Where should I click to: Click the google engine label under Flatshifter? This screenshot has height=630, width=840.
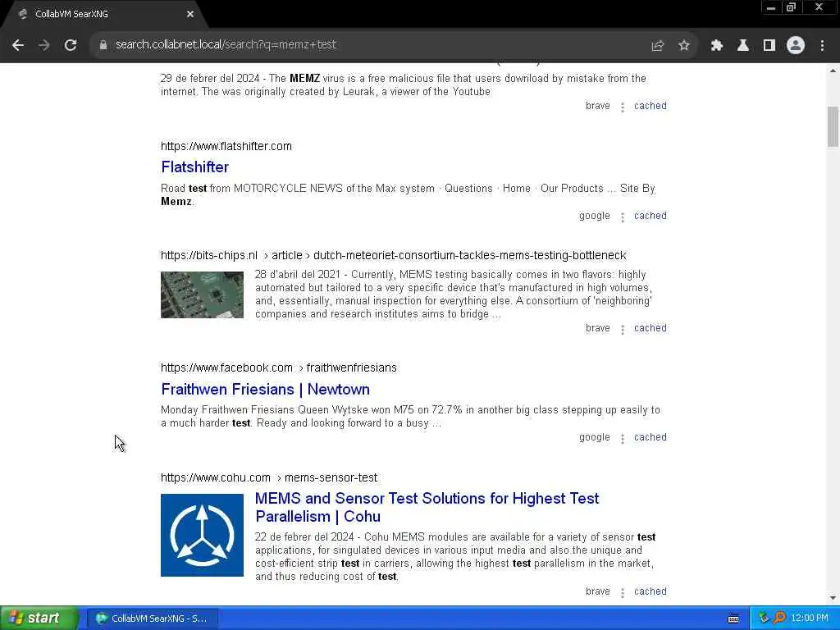pyautogui.click(x=594, y=216)
